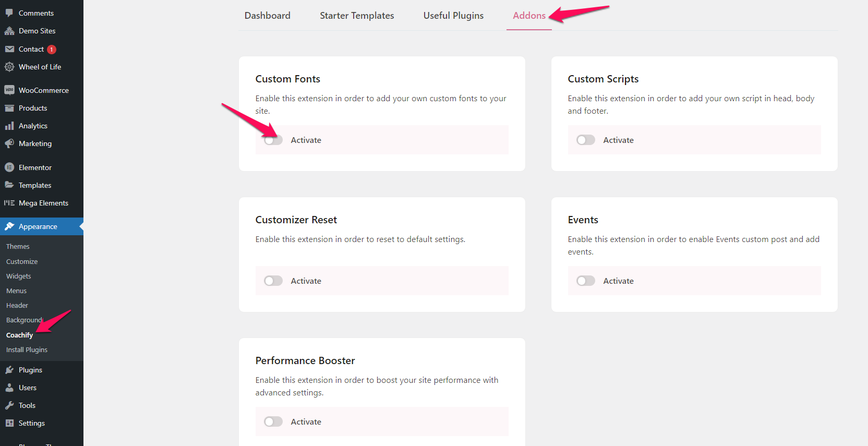Open the Menus submenu link

click(16, 291)
